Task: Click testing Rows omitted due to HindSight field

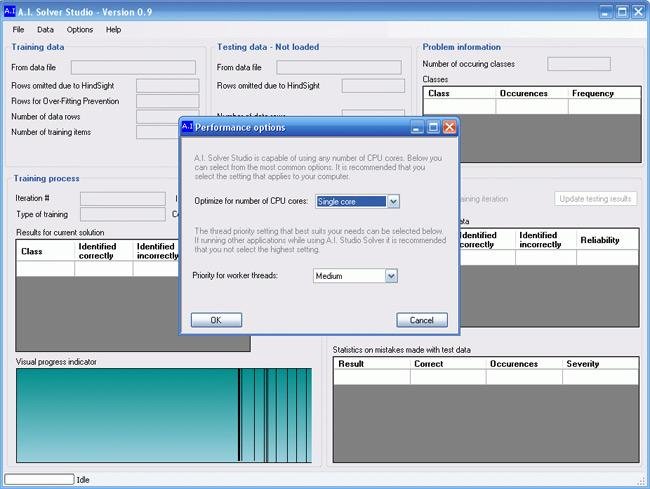Action: click(373, 86)
